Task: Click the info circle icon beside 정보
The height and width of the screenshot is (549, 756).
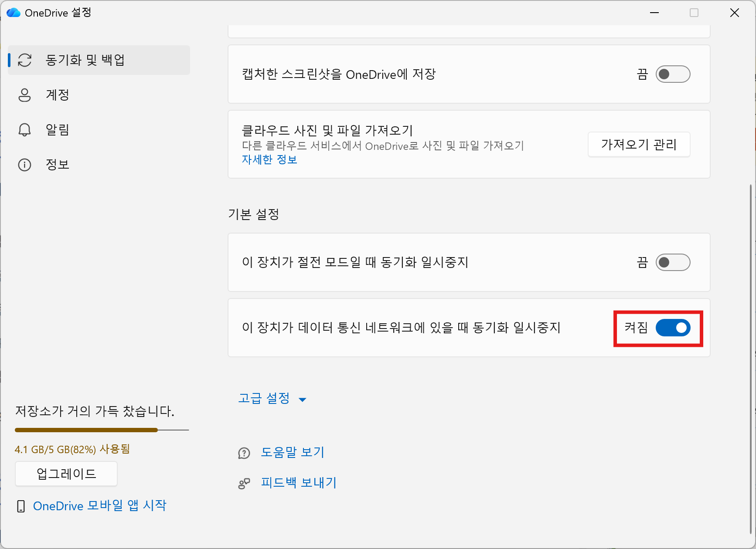Action: pos(24,165)
